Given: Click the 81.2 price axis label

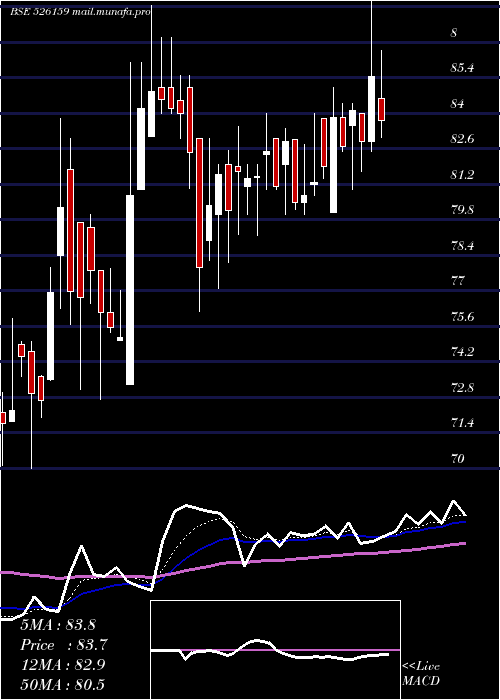Looking at the screenshot, I should [462, 175].
